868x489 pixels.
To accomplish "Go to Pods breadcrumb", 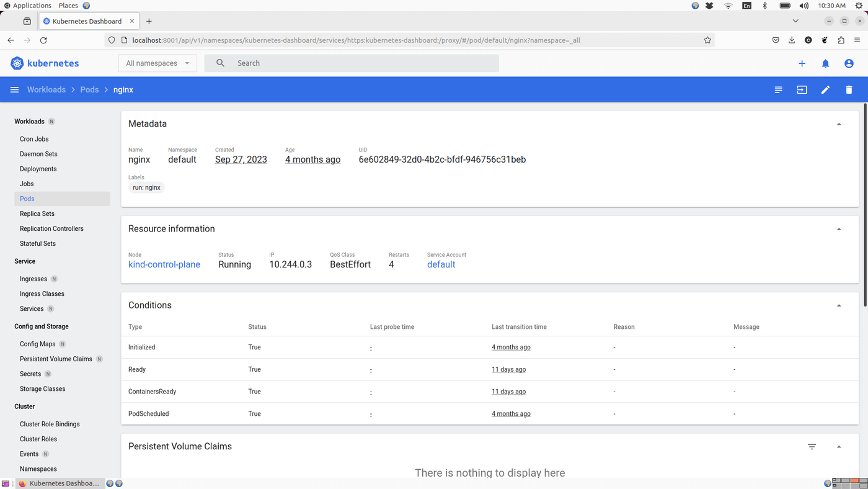I will click(x=89, y=90).
